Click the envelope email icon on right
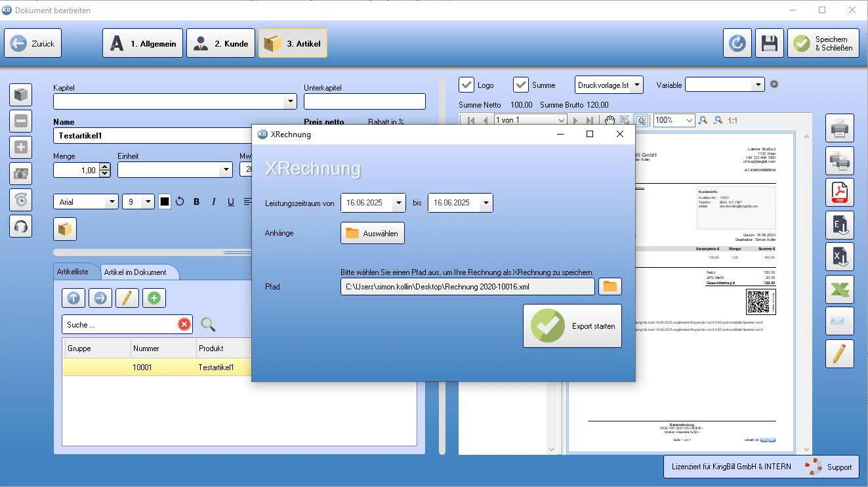Viewport: 868px width, 487px height. (840, 321)
